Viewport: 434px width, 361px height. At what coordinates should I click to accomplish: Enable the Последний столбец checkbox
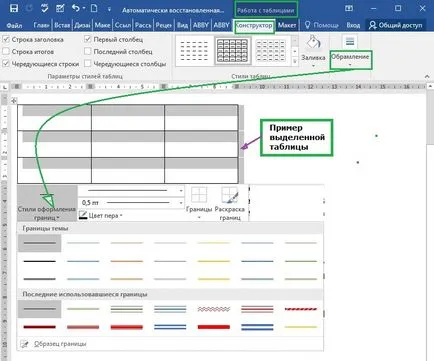pos(87,51)
